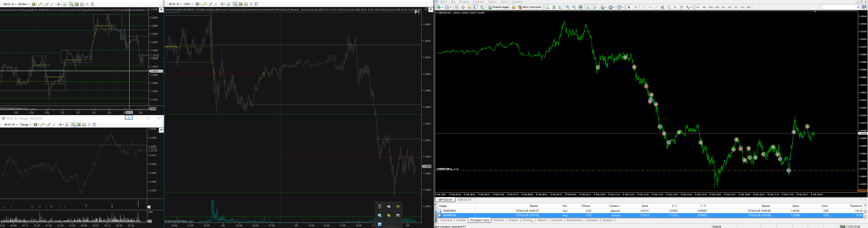The image size is (868, 228).
Task: Open instrument dropdown 6B 03-16 in 60 Min chart
Action: (16, 4)
